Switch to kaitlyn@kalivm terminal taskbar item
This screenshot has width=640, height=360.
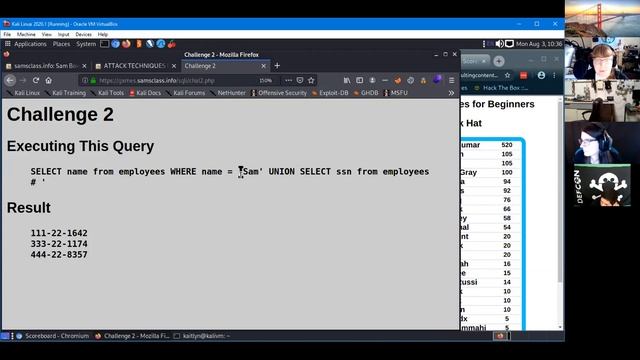click(x=202, y=336)
